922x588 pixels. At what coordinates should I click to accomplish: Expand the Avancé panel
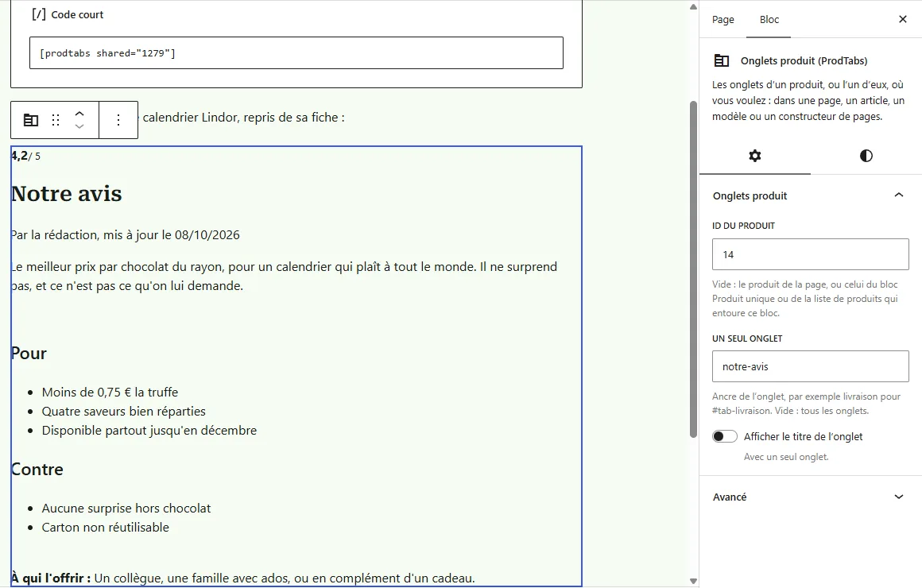[x=810, y=497]
